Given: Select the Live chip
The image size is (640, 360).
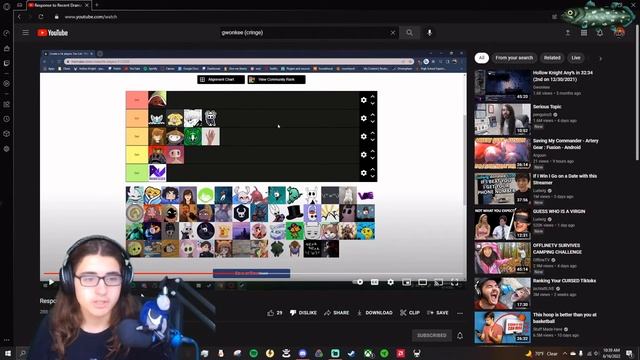Looking at the screenshot, I should [576, 58].
